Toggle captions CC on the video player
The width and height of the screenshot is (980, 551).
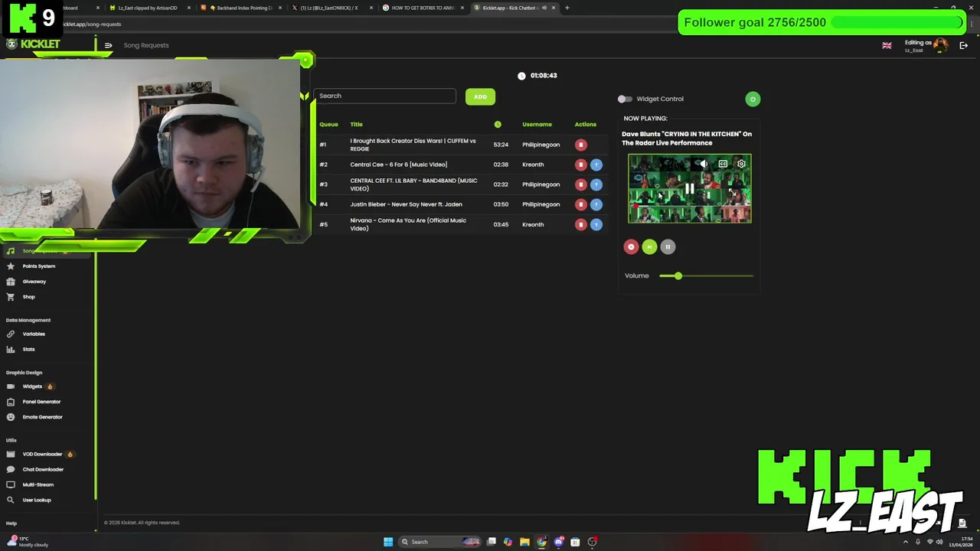tap(723, 164)
